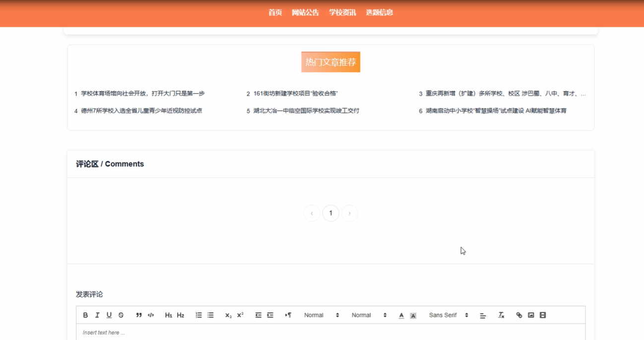The image size is (644, 340).
Task: Apply Heading 2 style
Action: 181,315
